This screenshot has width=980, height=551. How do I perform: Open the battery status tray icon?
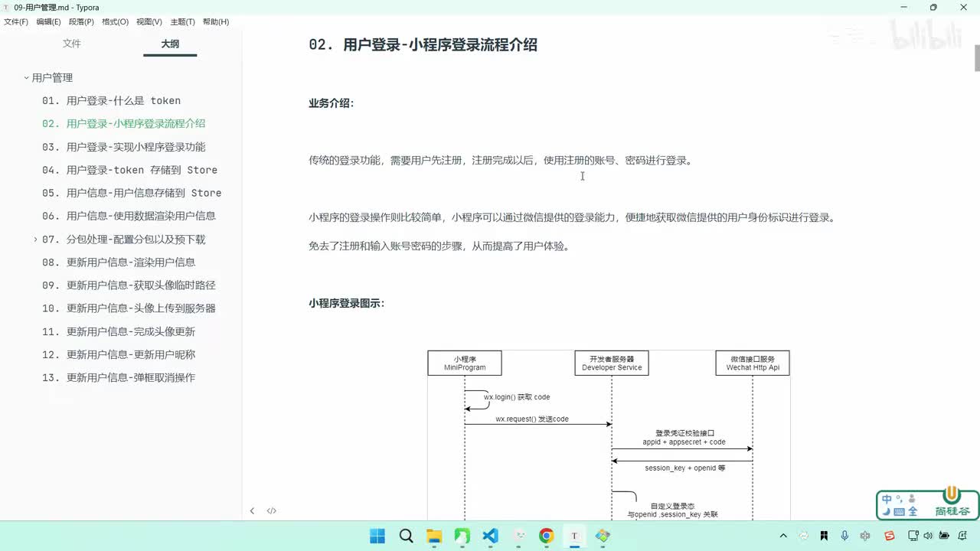[x=945, y=536]
